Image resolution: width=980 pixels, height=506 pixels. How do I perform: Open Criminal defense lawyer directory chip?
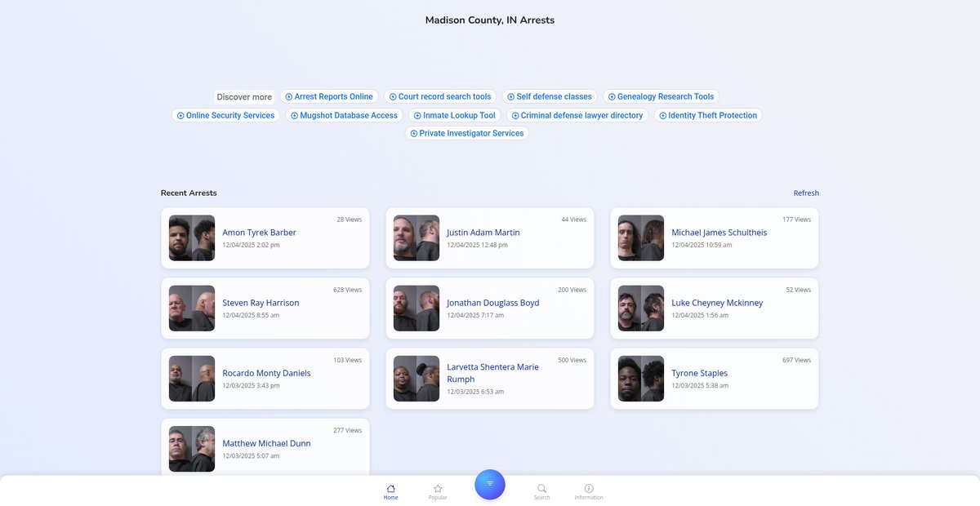[x=577, y=115]
